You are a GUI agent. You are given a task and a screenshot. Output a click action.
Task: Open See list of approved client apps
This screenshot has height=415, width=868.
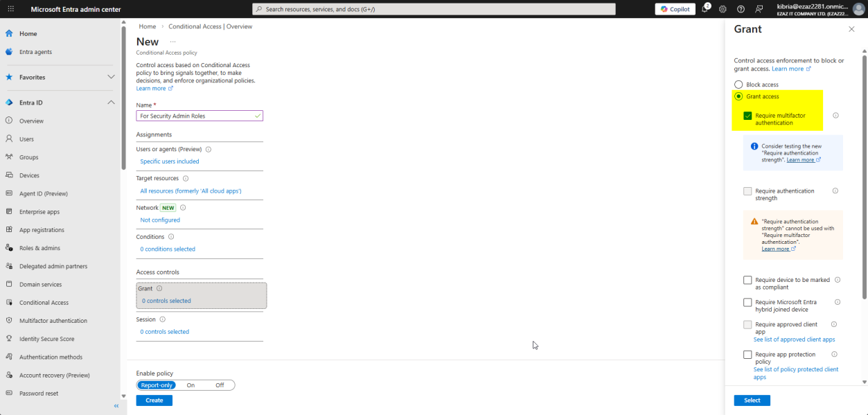tap(794, 339)
